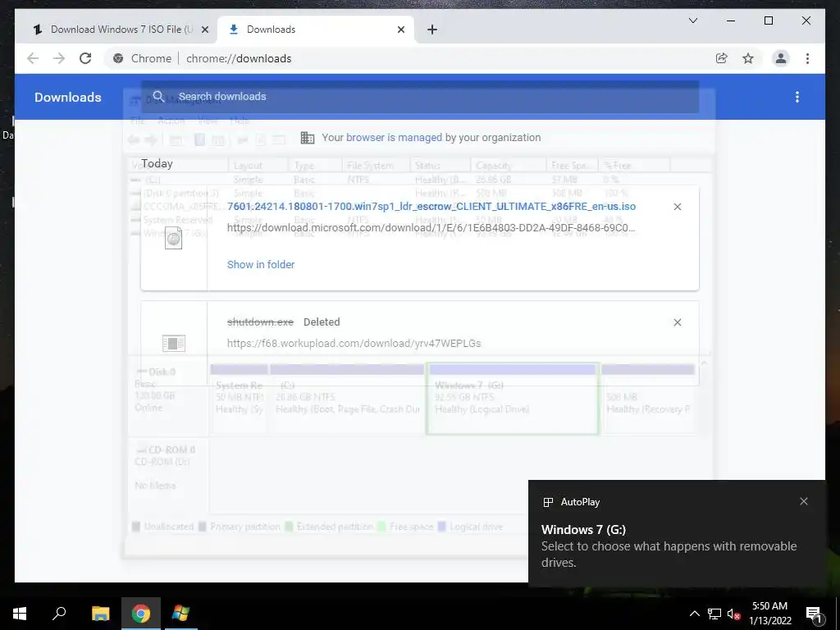The height and width of the screenshot is (630, 840).
Task: Open the downloaded win7sp1 ISO file link
Action: pos(431,206)
